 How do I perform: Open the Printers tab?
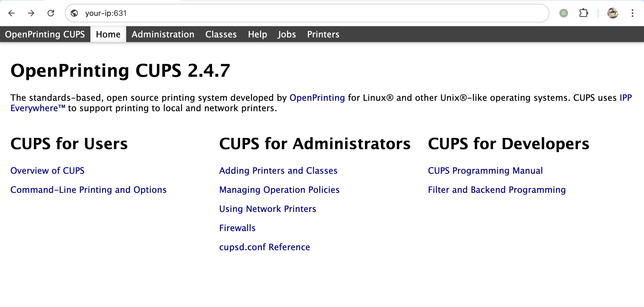[323, 34]
